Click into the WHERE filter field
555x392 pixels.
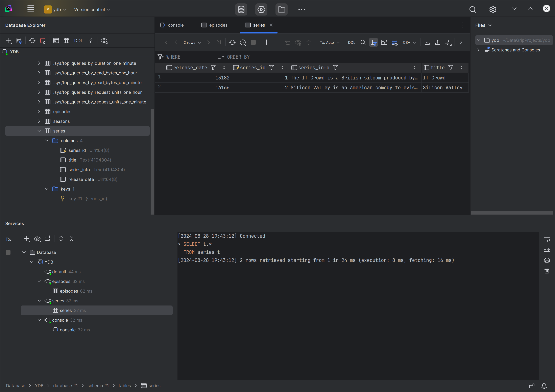(x=189, y=57)
